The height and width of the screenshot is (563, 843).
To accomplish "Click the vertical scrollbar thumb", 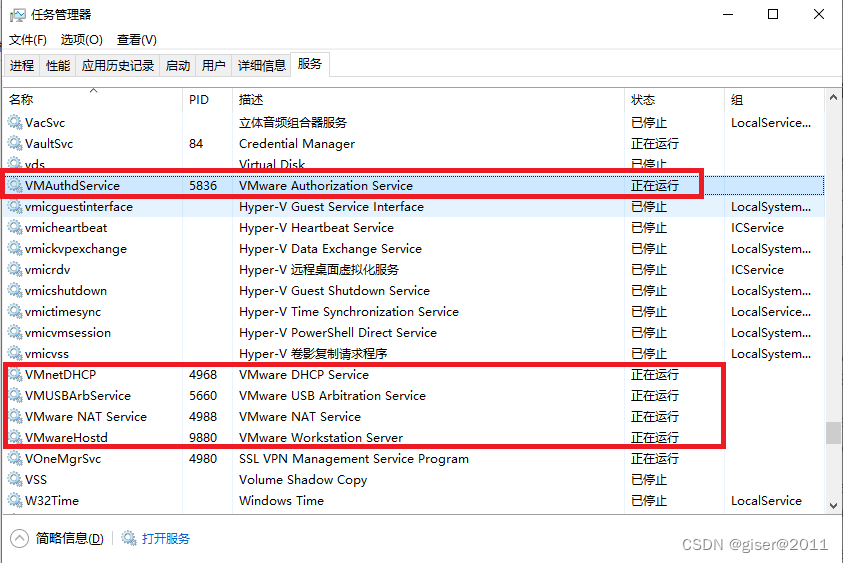I will coord(833,433).
